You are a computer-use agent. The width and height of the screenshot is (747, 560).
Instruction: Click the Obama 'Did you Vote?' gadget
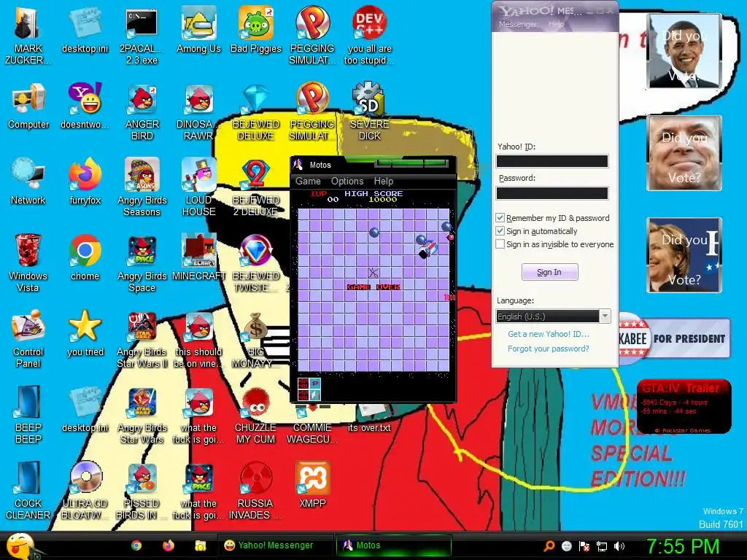point(684,51)
